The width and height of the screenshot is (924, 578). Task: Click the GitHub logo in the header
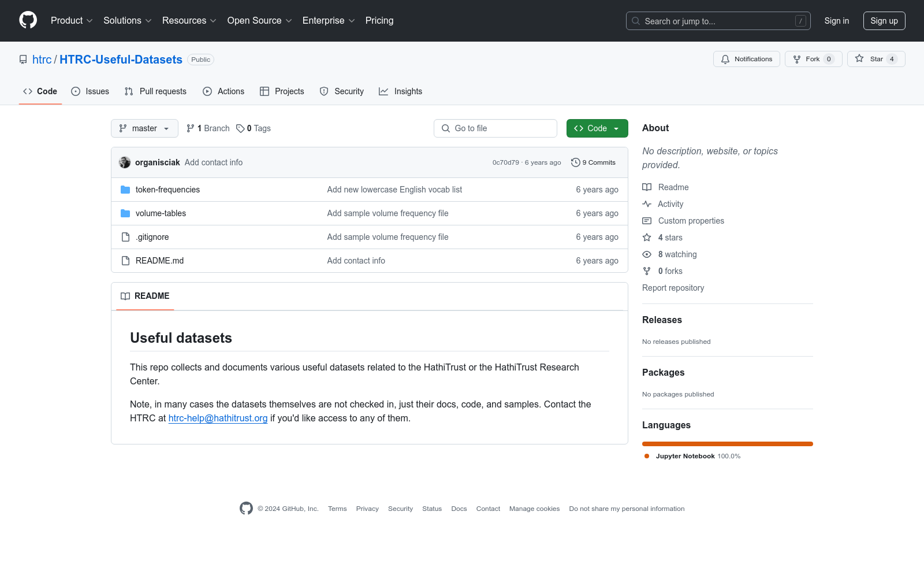(28, 20)
